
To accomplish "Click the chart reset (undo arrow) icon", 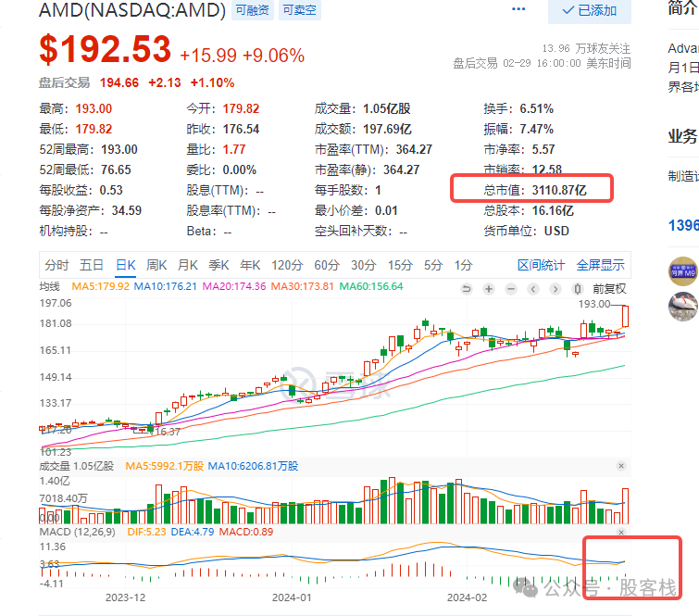I will click(467, 289).
